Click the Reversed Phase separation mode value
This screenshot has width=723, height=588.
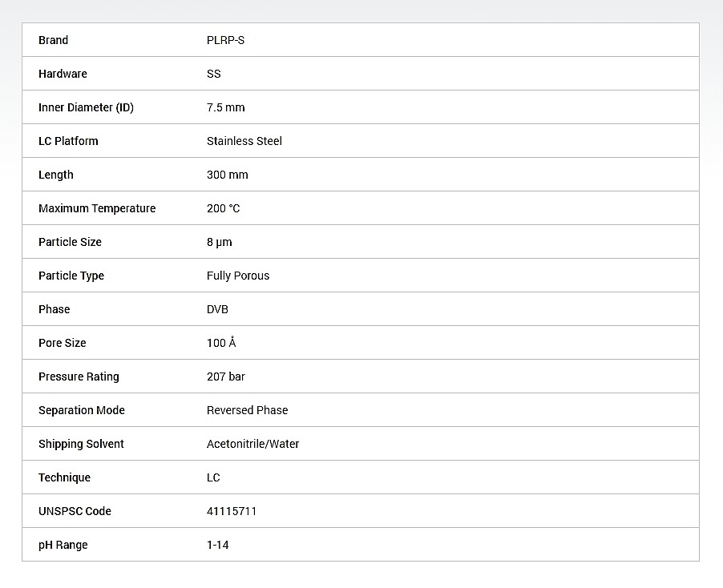[247, 410]
